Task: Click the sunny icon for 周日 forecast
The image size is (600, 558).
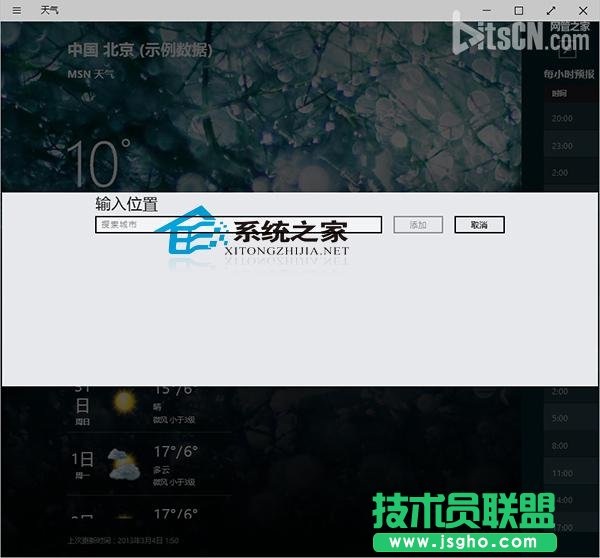Action: (x=125, y=402)
